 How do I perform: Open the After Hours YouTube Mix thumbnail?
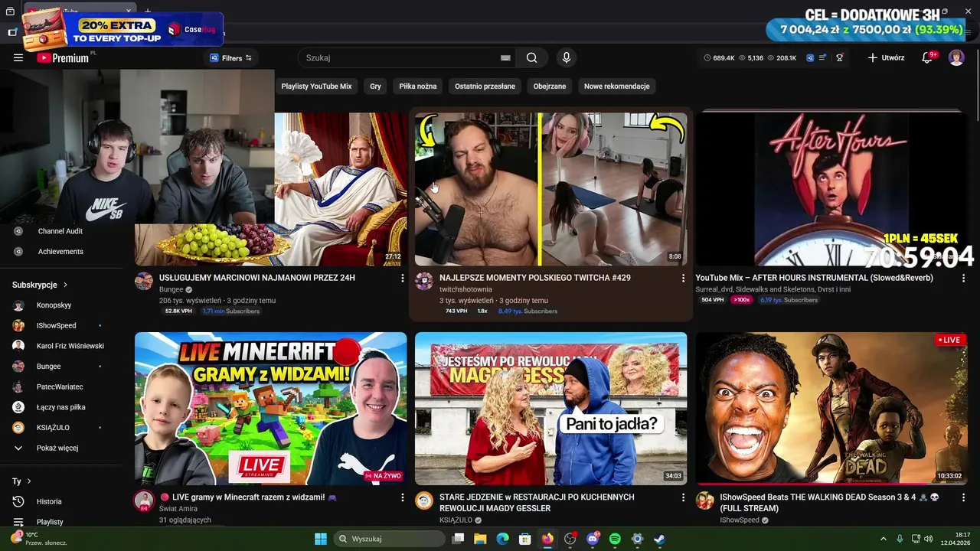[x=831, y=189]
